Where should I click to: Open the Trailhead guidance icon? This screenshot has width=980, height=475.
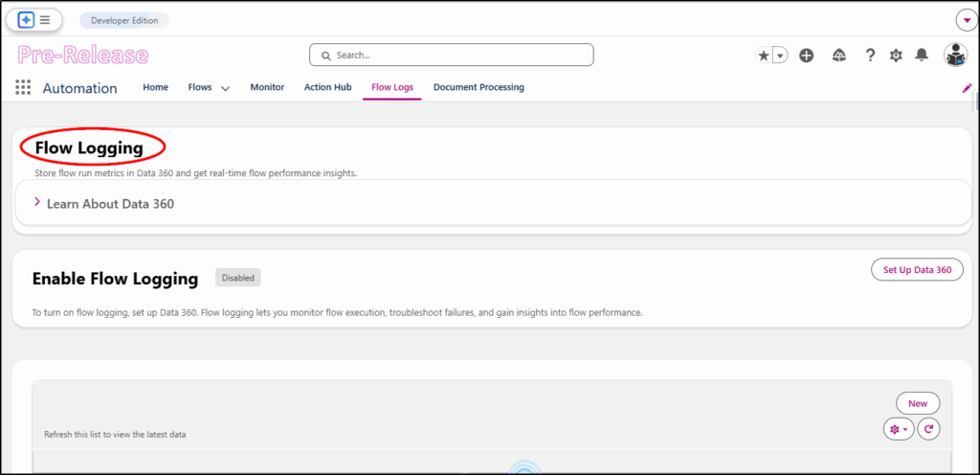838,56
